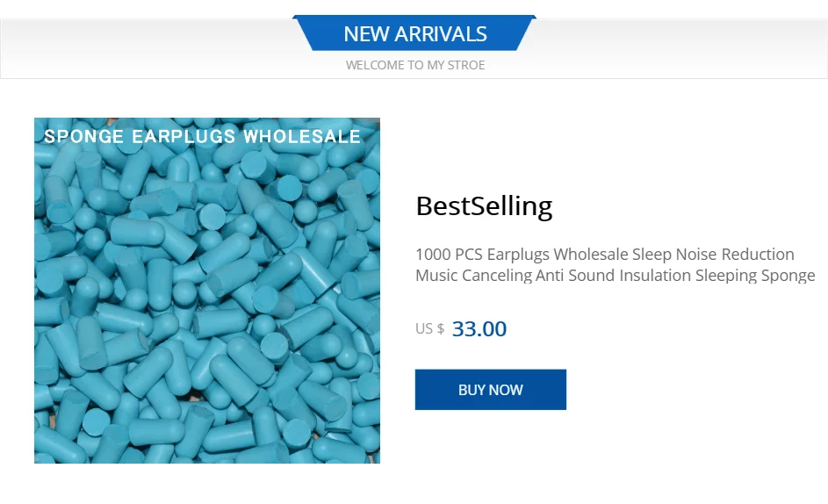828x504 pixels.
Task: Click the word SPONGE on product photo
Action: [84, 136]
